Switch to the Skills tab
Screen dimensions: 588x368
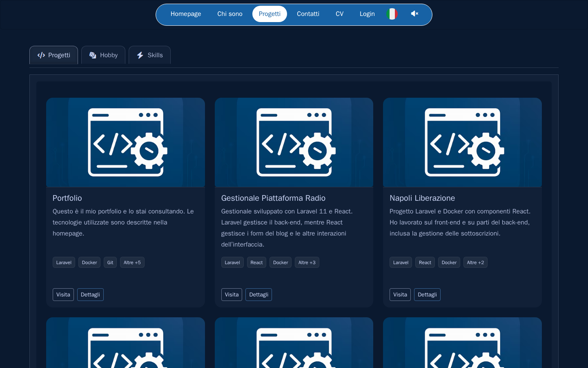click(149, 55)
